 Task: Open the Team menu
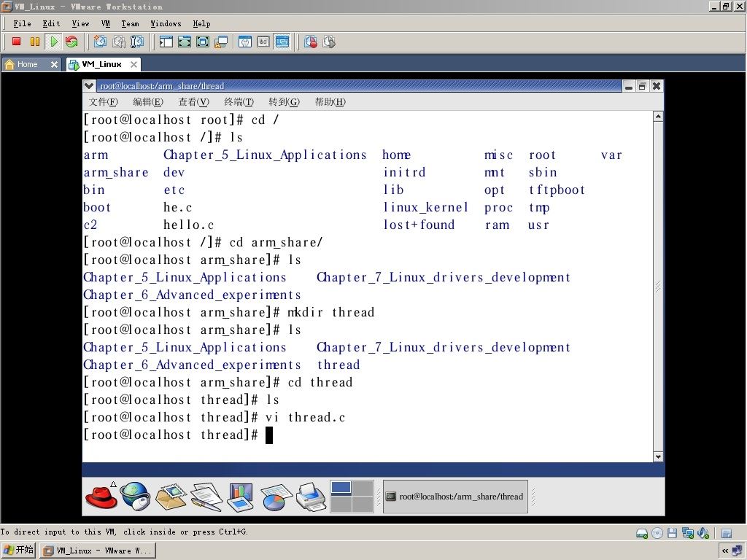coord(130,23)
